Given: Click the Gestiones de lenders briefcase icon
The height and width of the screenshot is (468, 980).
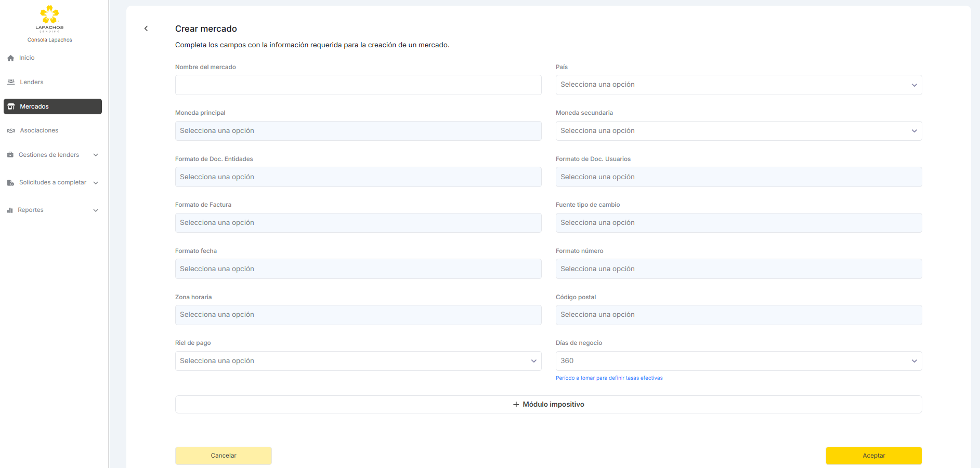Looking at the screenshot, I should click(x=10, y=155).
